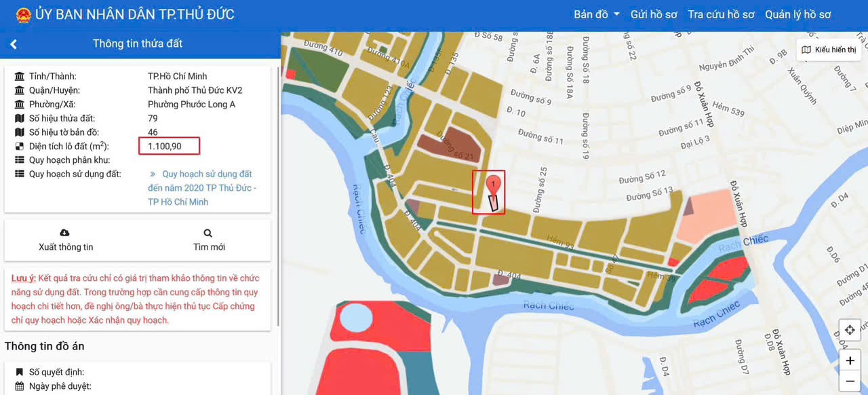Click the locate-me crosshair map button
Screen dimensions: 868x395
tap(849, 331)
